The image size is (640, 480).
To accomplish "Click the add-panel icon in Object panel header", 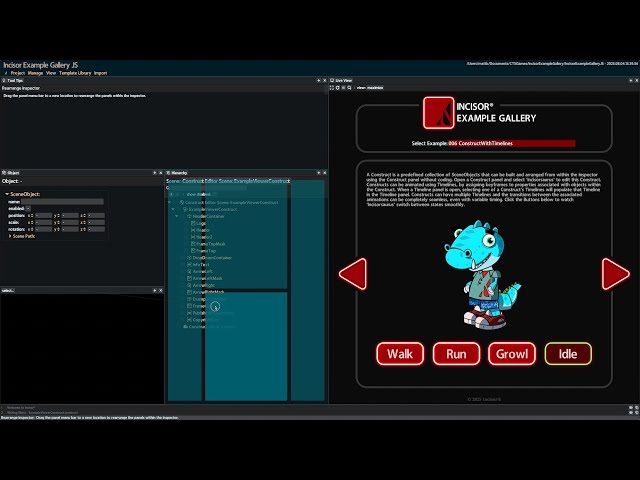I will point(154,173).
